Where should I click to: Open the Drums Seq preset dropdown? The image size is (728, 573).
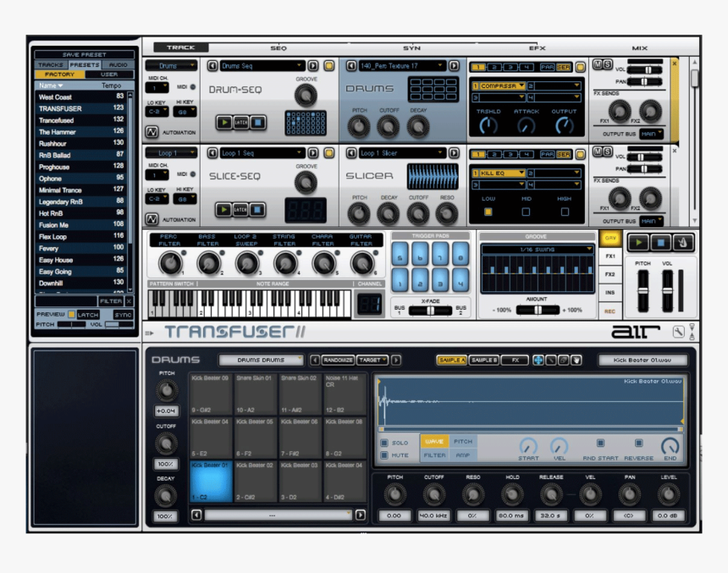click(262, 66)
